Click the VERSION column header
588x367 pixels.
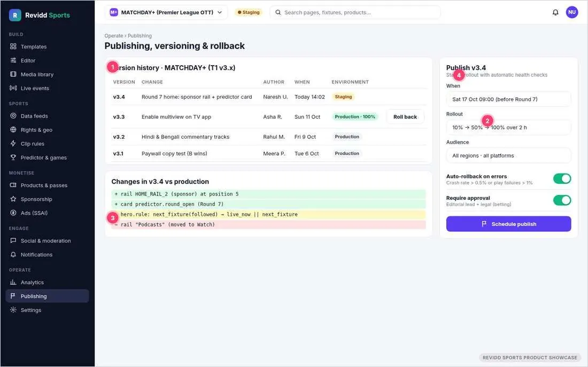click(124, 82)
